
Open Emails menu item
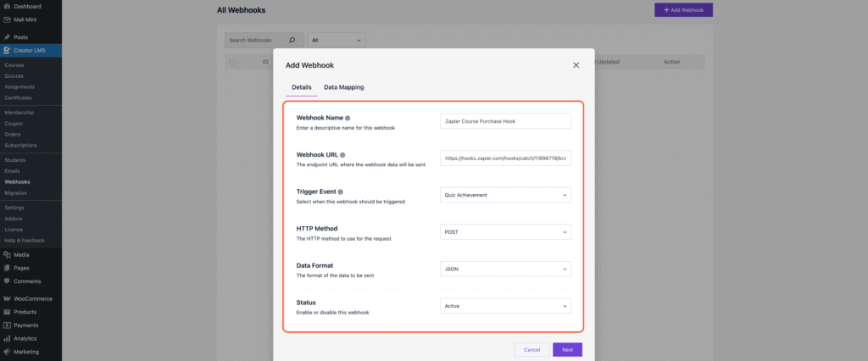click(12, 171)
